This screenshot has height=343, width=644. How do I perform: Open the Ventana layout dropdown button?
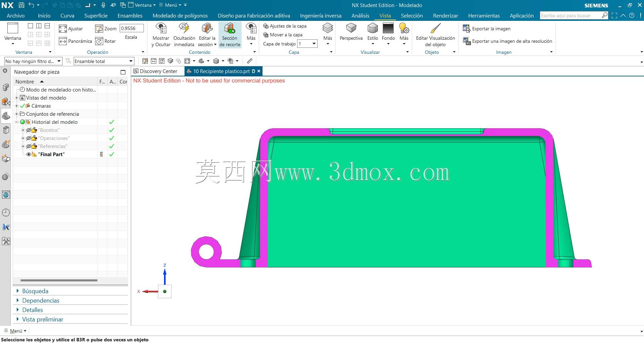tap(13, 35)
